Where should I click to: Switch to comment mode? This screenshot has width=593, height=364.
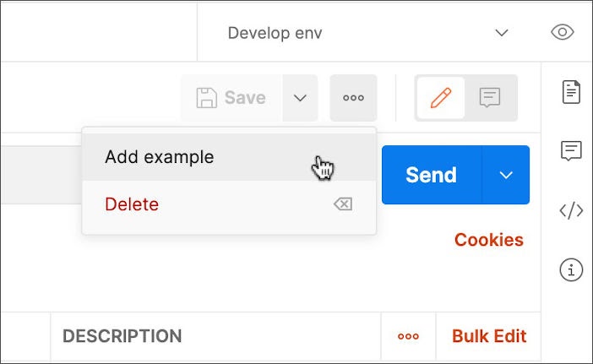(x=490, y=98)
